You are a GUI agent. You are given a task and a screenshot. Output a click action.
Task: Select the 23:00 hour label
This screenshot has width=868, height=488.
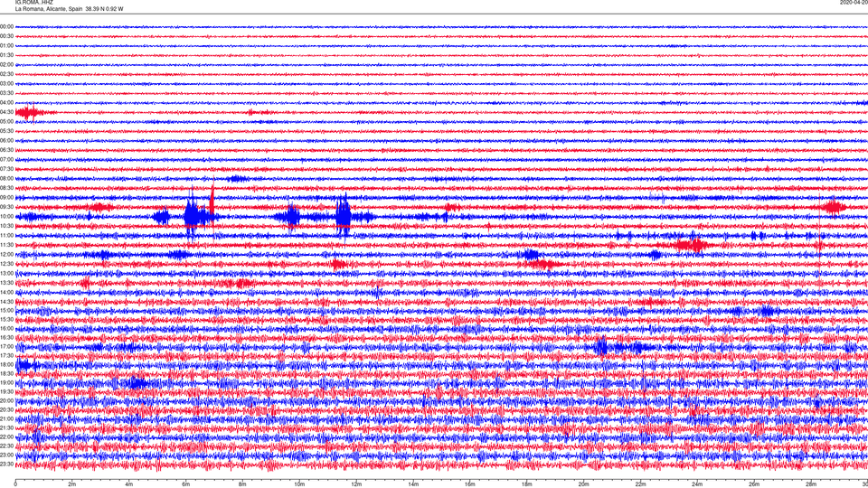[6, 455]
